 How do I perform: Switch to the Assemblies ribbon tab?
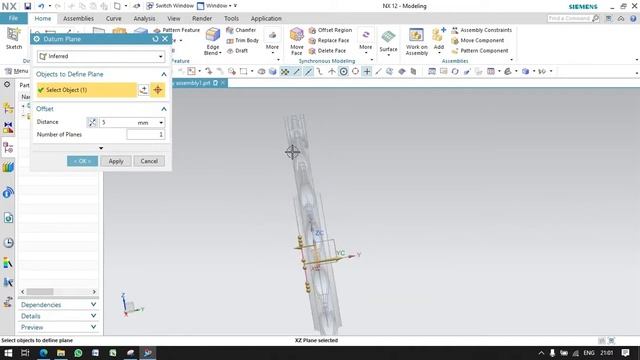(x=78, y=18)
